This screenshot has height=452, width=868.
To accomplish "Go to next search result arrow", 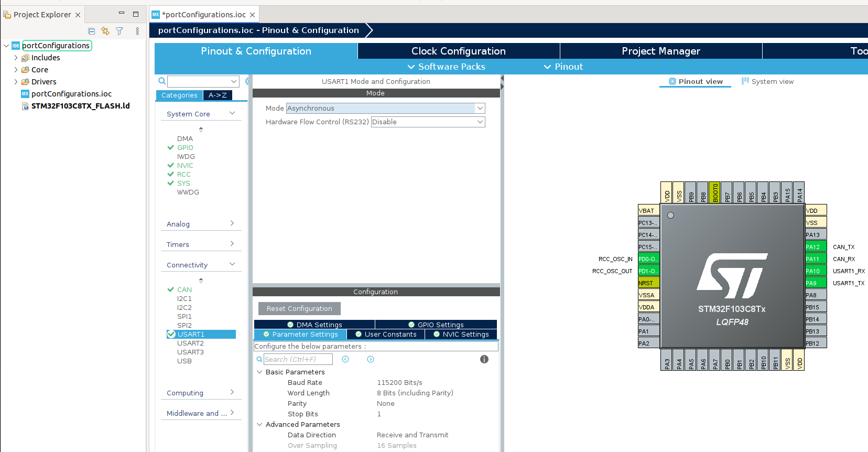I will (x=371, y=359).
